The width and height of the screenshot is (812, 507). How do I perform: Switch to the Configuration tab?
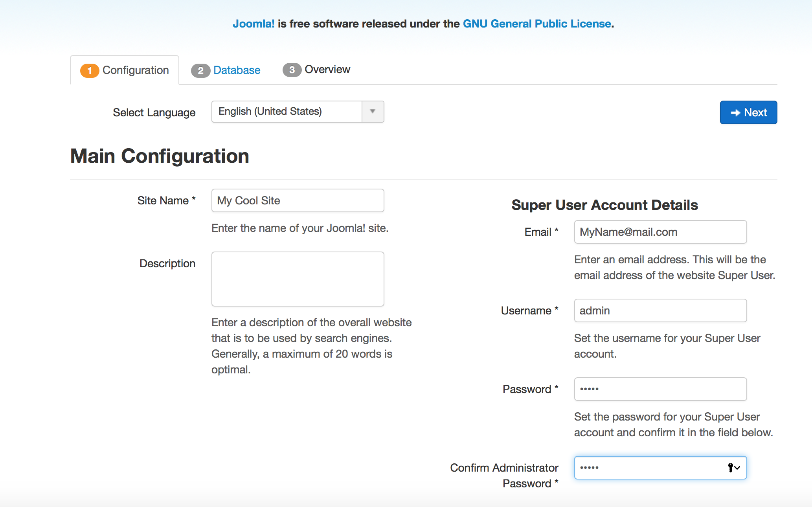pos(125,70)
